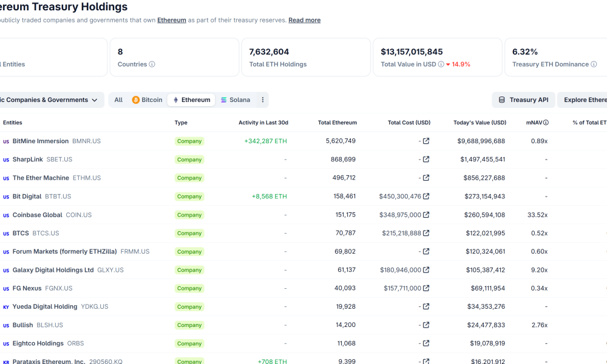
Task: Click the BMNR.US ticker symbol
Action: pyautogui.click(x=86, y=141)
